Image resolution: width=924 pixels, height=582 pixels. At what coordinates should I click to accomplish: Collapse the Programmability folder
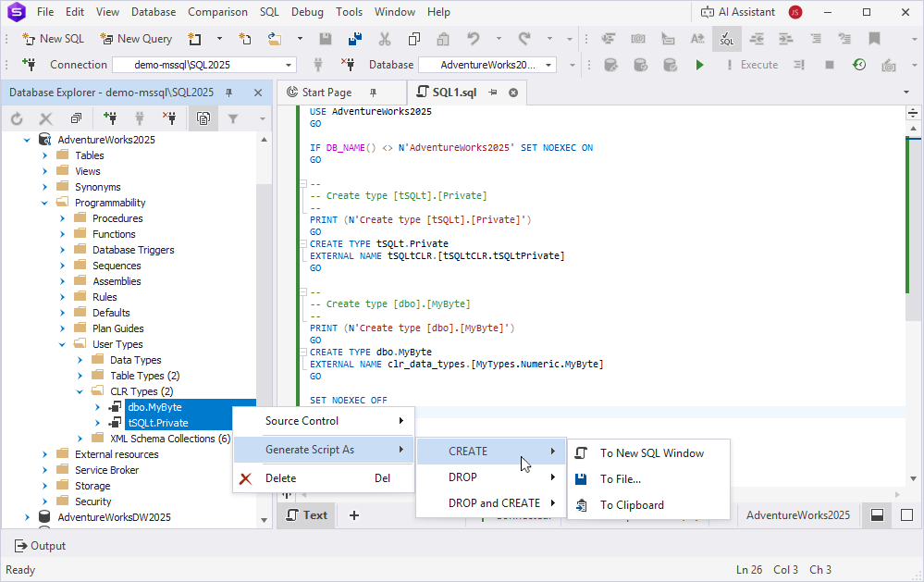[44, 203]
